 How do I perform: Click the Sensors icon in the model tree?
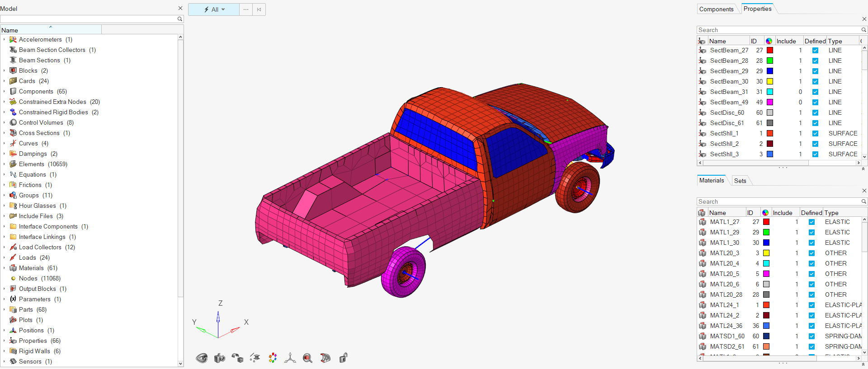(13, 362)
